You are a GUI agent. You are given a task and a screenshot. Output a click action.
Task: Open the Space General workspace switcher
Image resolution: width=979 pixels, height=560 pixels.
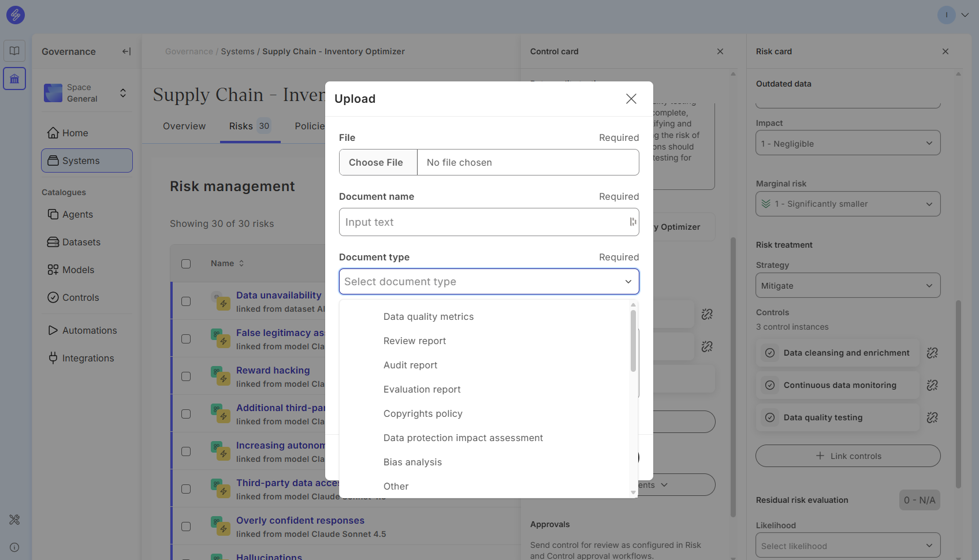(x=87, y=93)
